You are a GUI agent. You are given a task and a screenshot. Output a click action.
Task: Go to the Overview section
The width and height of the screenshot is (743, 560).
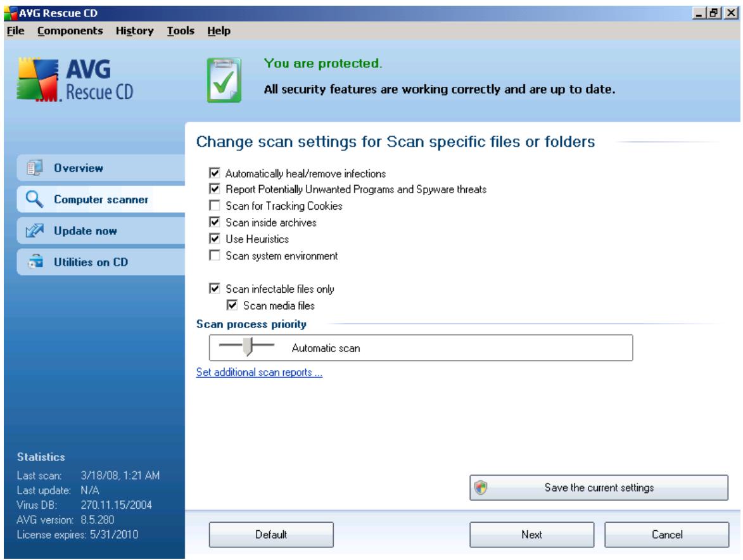[x=101, y=168]
